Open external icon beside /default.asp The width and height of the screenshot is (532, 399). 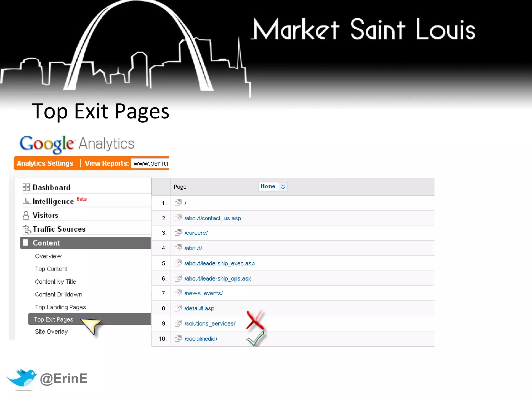tap(178, 308)
